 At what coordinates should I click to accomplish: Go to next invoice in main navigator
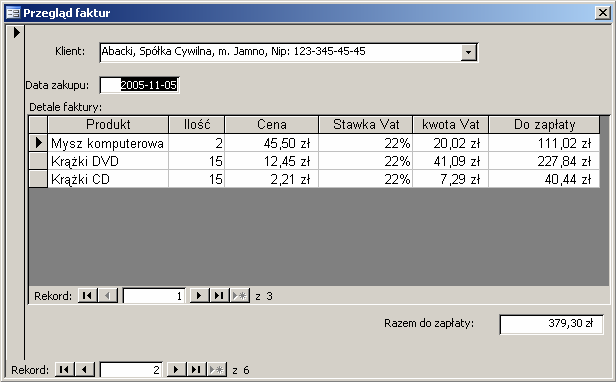tap(176, 369)
